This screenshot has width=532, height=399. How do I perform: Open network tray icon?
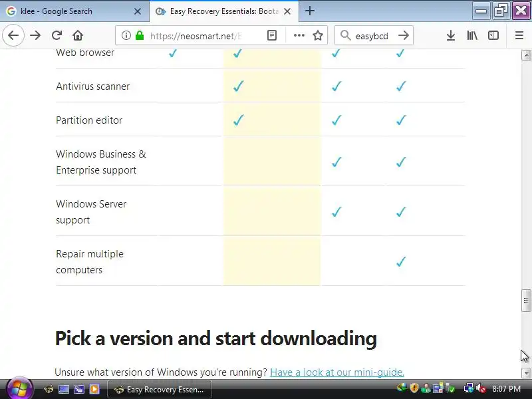[469, 388]
